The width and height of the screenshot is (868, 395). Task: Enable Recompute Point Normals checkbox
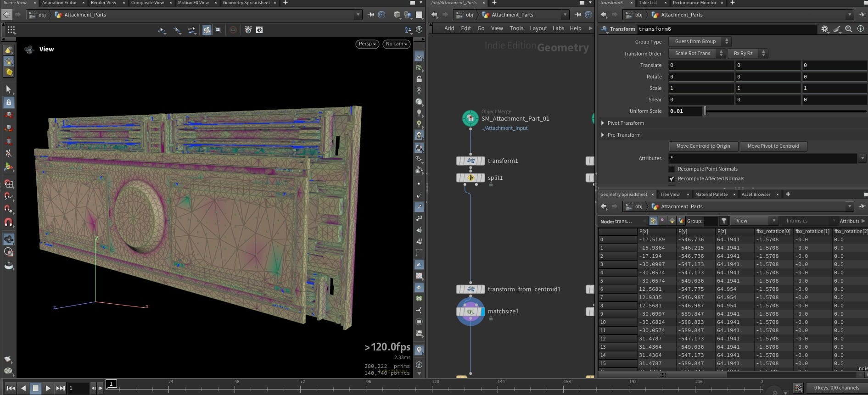pyautogui.click(x=672, y=169)
